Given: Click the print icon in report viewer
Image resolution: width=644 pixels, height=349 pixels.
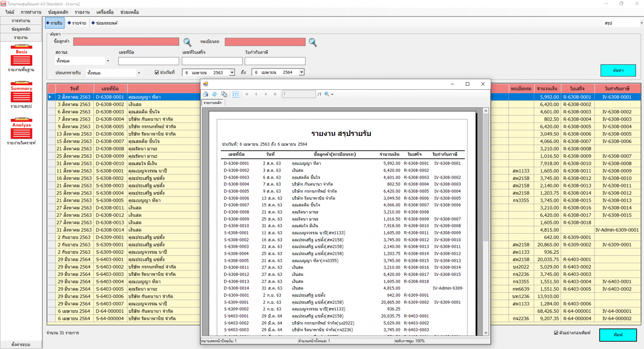Looking at the screenshot, I should (x=206, y=94).
